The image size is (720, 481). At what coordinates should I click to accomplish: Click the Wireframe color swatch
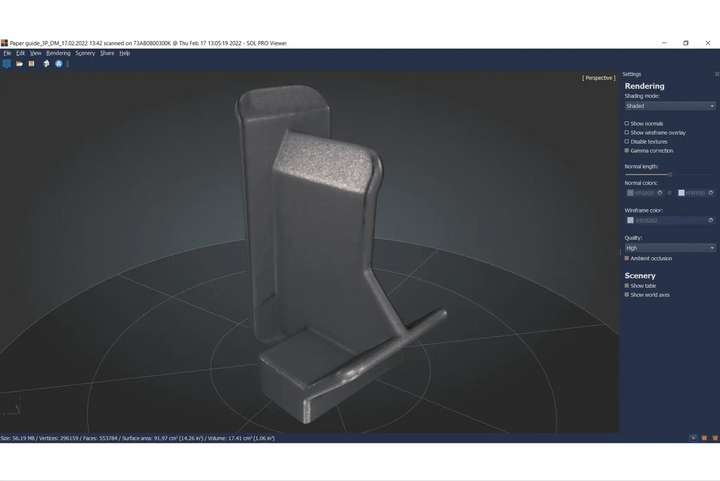point(630,220)
